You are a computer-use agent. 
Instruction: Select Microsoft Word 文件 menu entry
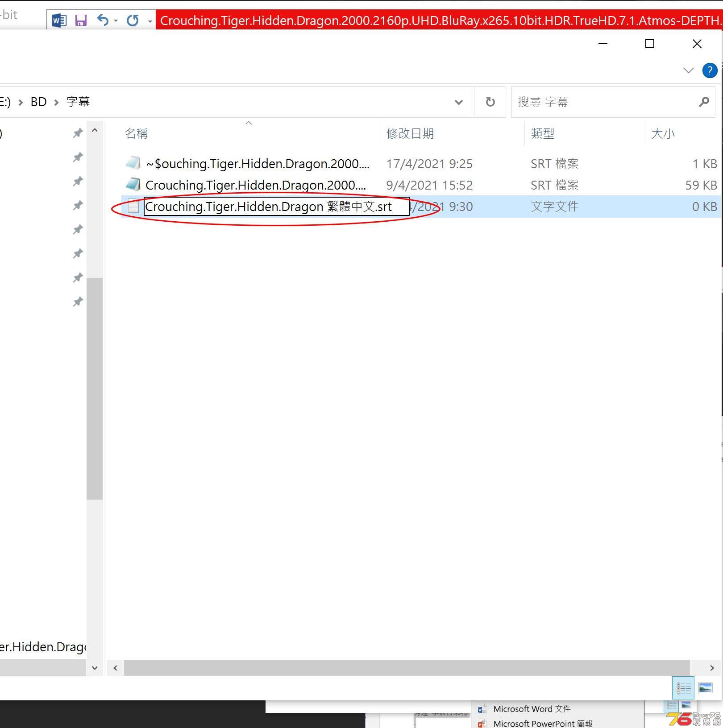tap(532, 709)
